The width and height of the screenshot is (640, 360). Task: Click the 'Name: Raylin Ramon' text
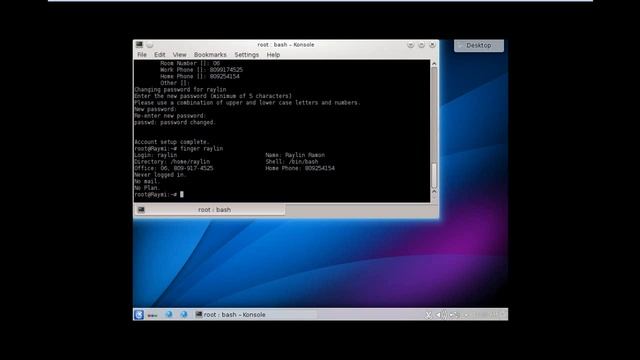pyautogui.click(x=295, y=156)
